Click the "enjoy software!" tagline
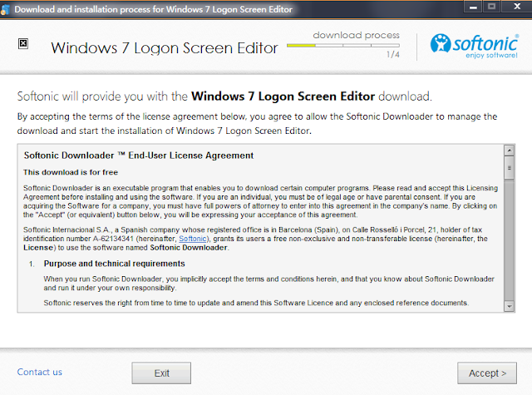Viewport: 532px width, 395px height. [x=491, y=56]
